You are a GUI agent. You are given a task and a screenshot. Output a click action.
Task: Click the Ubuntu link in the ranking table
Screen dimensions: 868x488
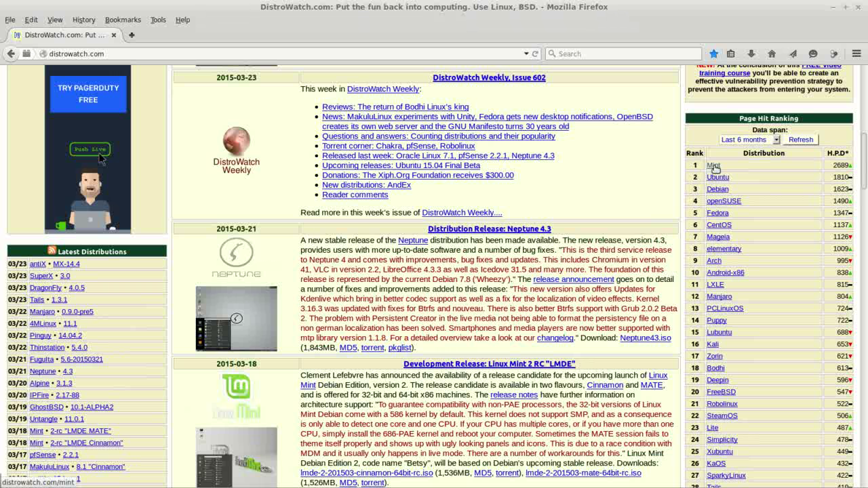[x=717, y=178]
